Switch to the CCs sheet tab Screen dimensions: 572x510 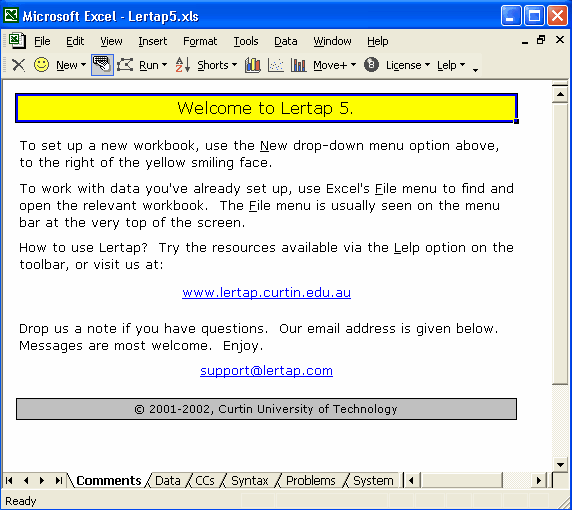click(x=205, y=480)
